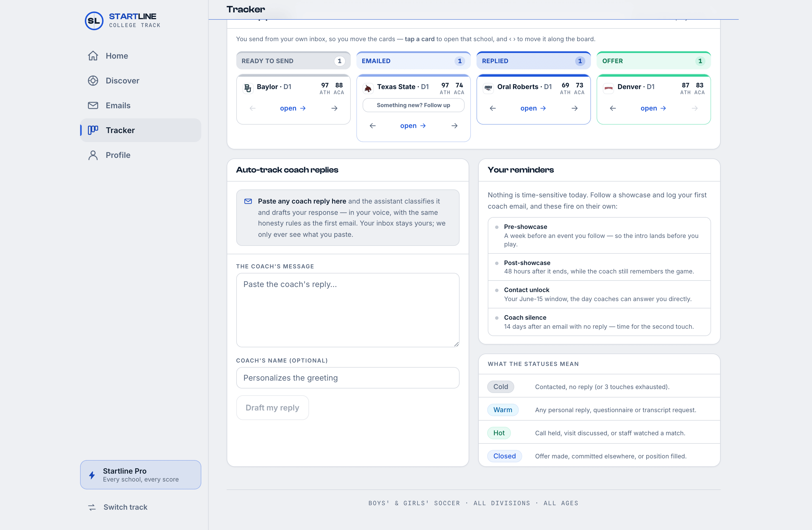Image resolution: width=812 pixels, height=530 pixels.
Task: Click the Ready to Send column header
Action: click(x=293, y=61)
